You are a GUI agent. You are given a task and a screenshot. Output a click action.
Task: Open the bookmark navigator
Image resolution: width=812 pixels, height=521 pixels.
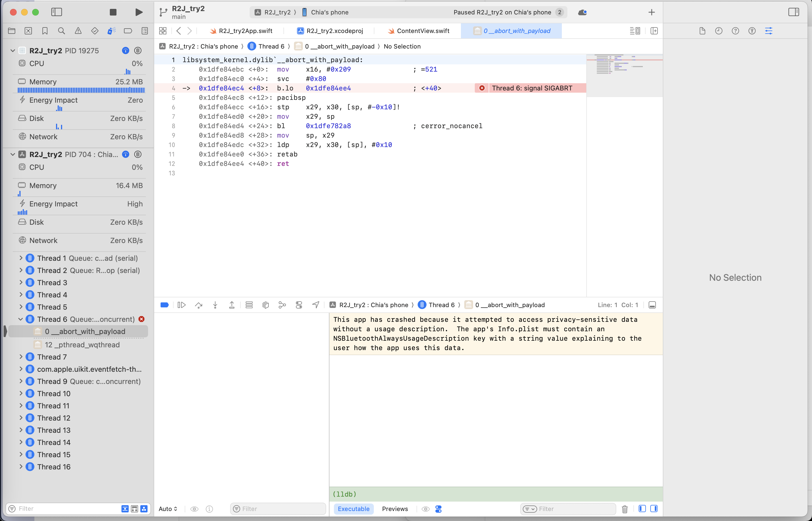[x=45, y=31]
